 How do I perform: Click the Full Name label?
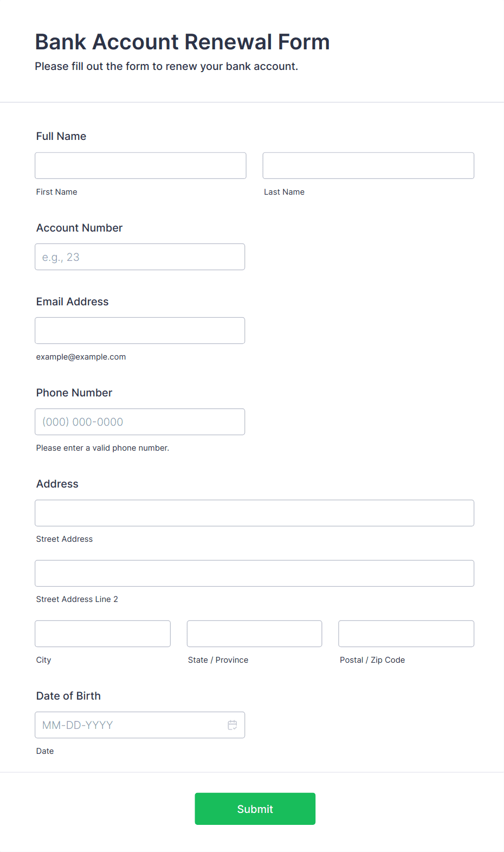(x=61, y=136)
